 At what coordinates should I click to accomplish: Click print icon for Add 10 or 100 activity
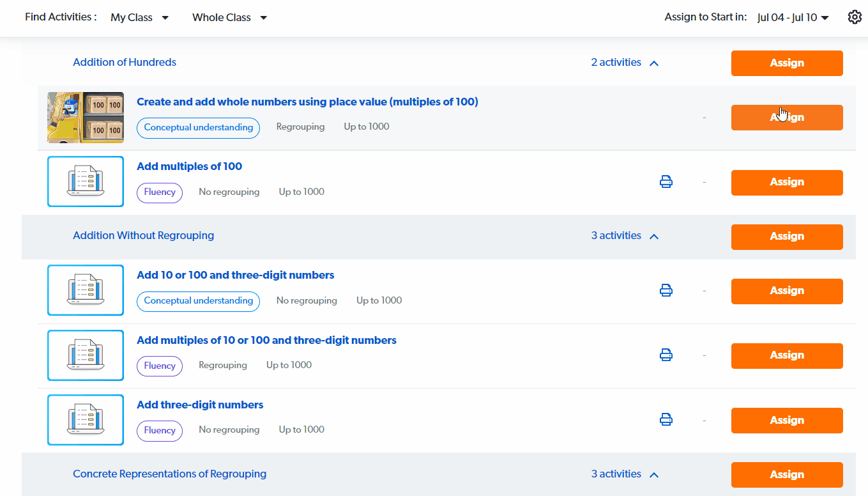click(x=666, y=291)
